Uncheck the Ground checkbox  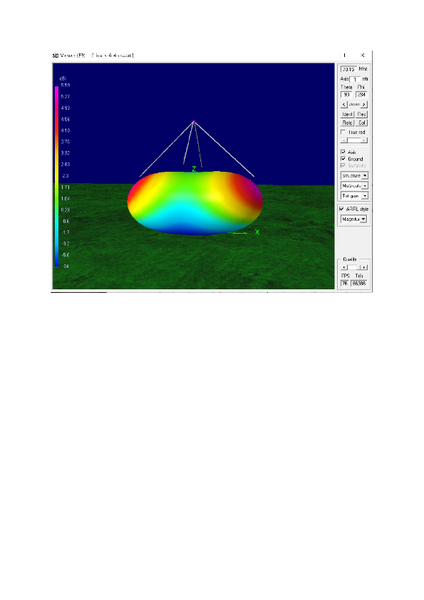343,158
